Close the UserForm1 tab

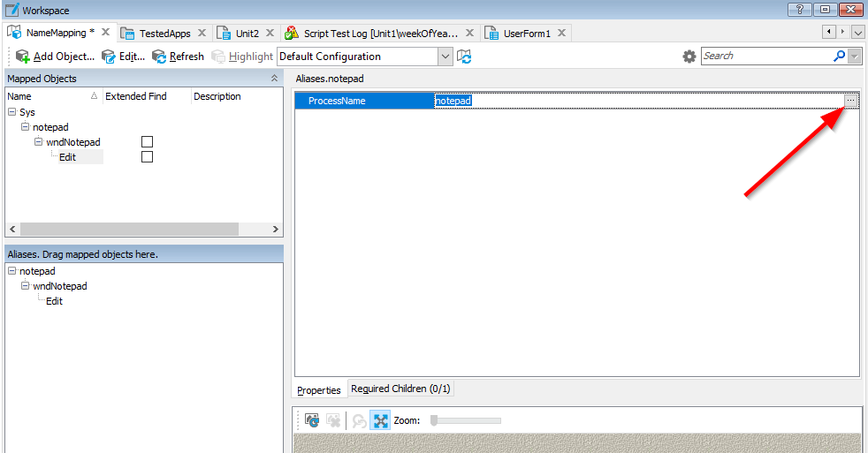562,33
